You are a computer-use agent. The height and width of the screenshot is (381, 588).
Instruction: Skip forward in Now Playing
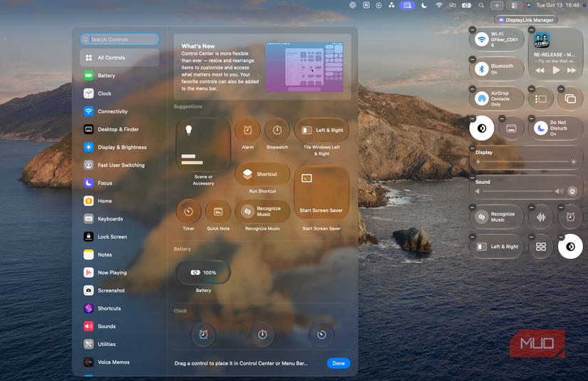pyautogui.click(x=572, y=70)
